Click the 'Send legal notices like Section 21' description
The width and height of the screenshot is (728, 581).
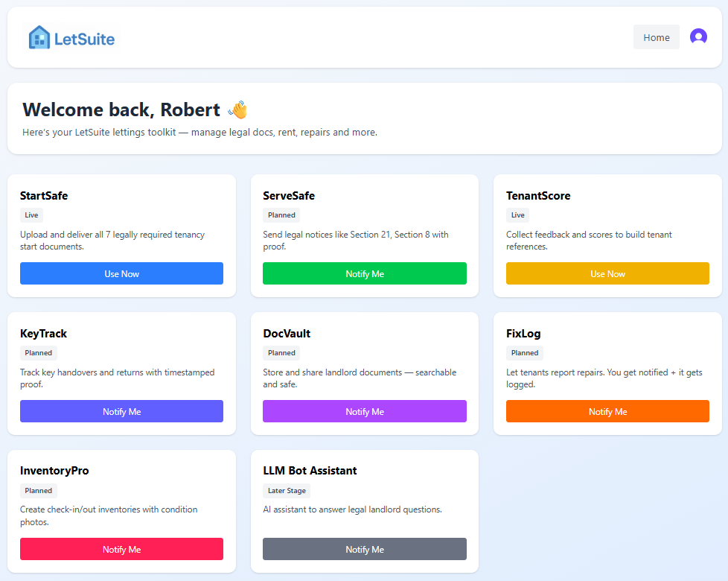356,241
